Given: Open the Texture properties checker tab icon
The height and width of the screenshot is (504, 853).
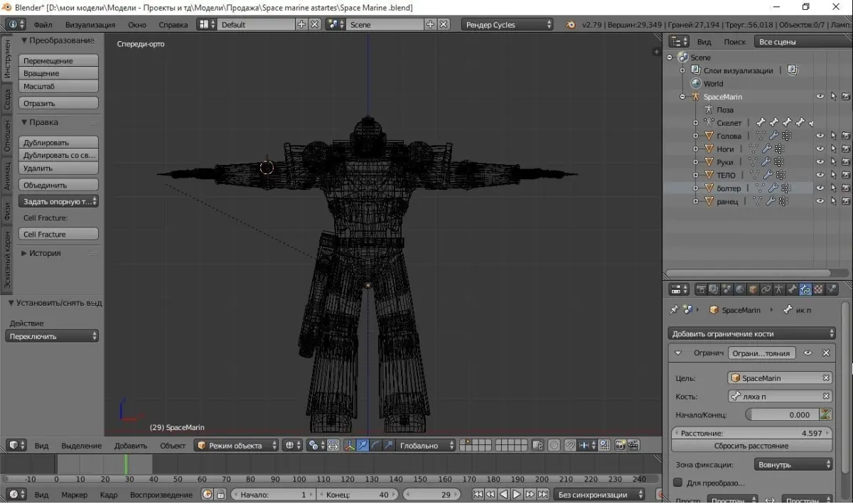Looking at the screenshot, I should click(x=817, y=289).
